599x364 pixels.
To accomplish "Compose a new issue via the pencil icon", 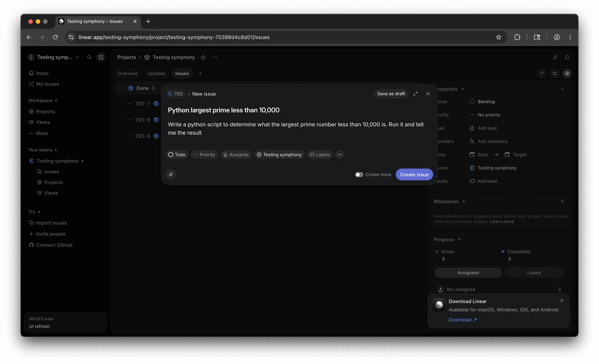I will pyautogui.click(x=101, y=57).
